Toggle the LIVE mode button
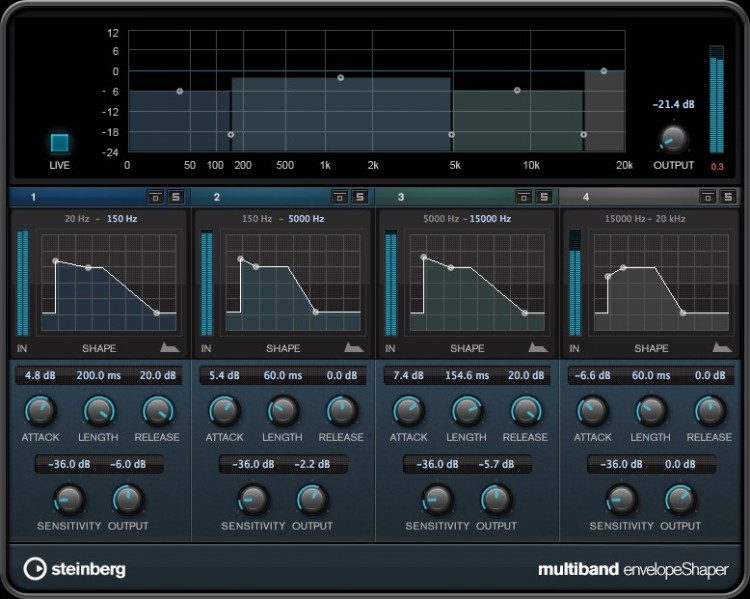 click(60, 143)
